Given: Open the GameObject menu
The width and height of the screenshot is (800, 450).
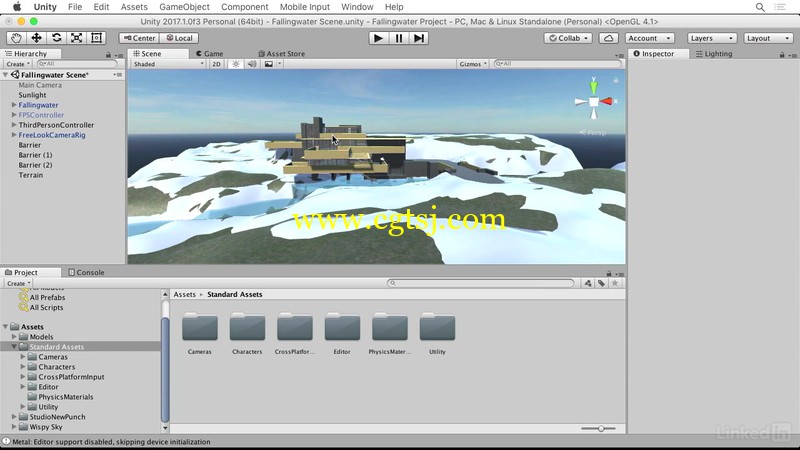Looking at the screenshot, I should tap(184, 7).
